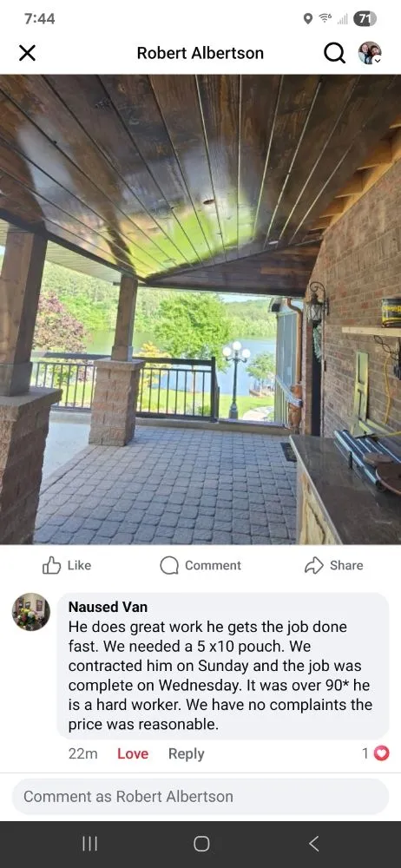Image resolution: width=401 pixels, height=868 pixels.
Task: Toggle the Love reaction on the comment
Action: (133, 753)
